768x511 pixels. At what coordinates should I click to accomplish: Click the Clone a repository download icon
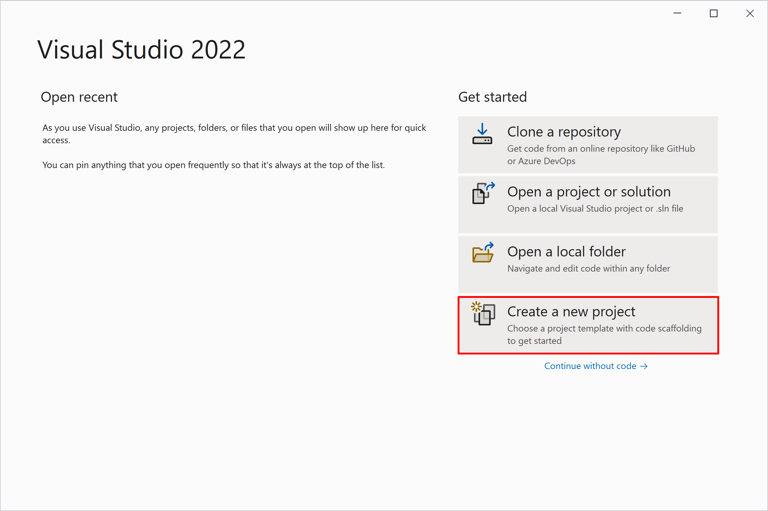click(482, 134)
